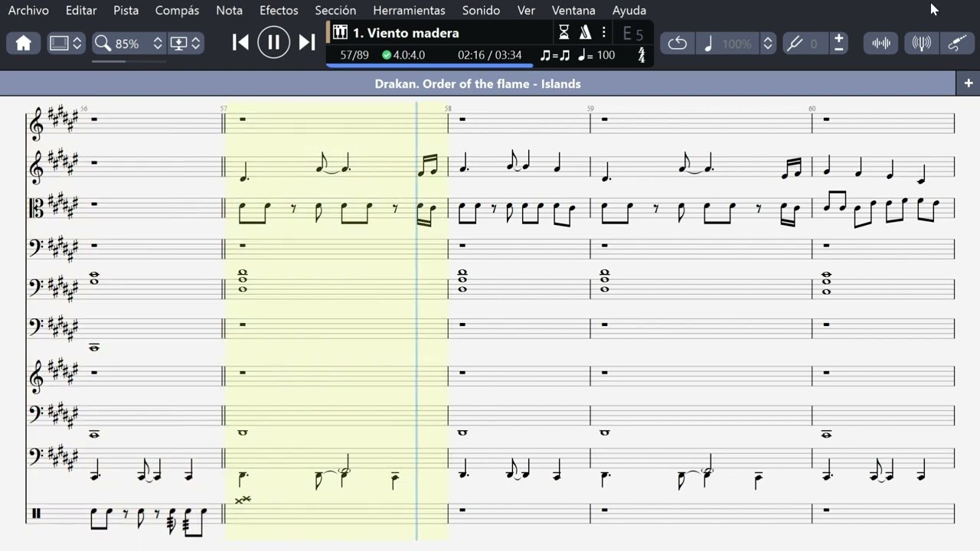Click the treble clef on top staff
The height and width of the screenshot is (551, 980).
coord(35,124)
